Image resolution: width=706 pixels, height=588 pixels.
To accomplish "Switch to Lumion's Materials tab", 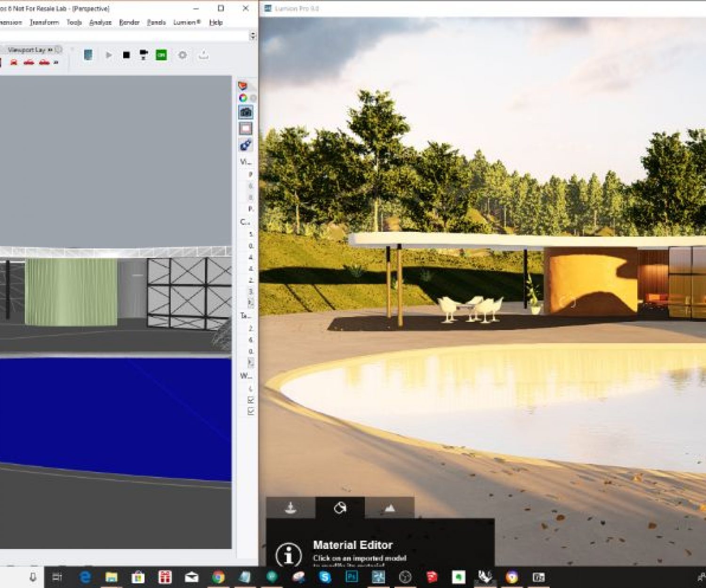I will point(341,508).
